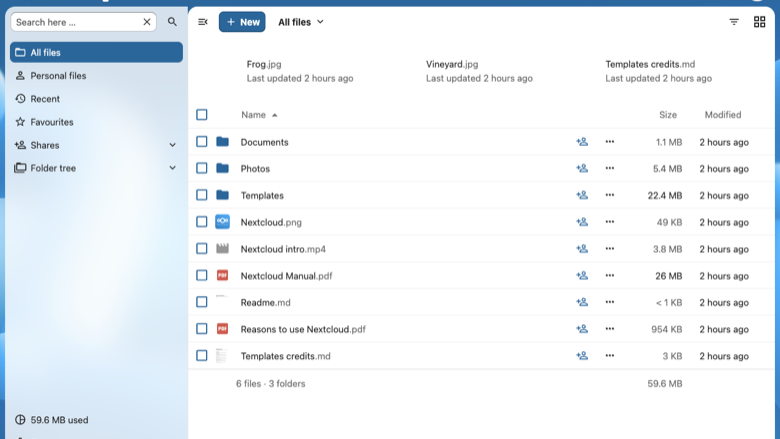Open recent file Frog.jpg
780x439 pixels.
click(x=300, y=71)
